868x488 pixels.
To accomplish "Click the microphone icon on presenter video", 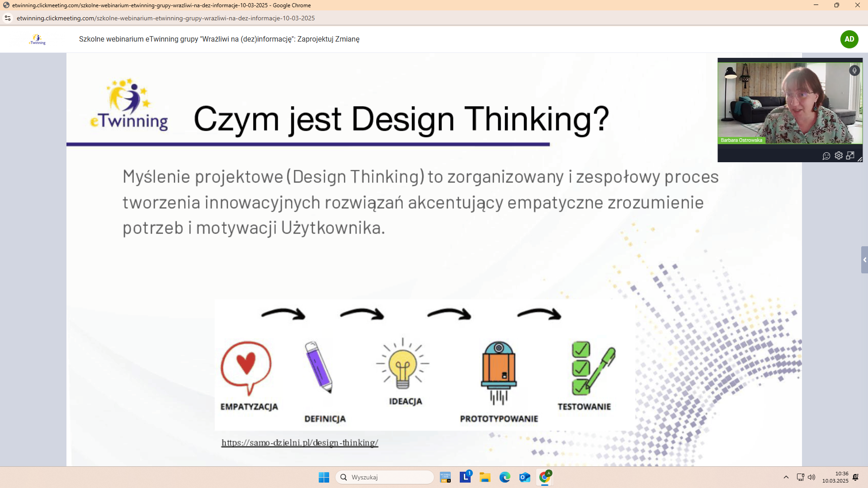I will tap(854, 70).
